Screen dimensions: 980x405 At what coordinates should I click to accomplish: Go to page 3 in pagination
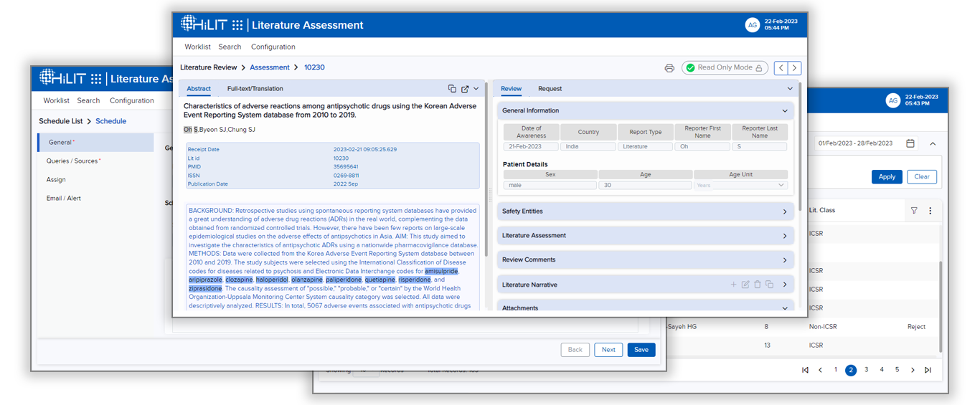tap(867, 370)
